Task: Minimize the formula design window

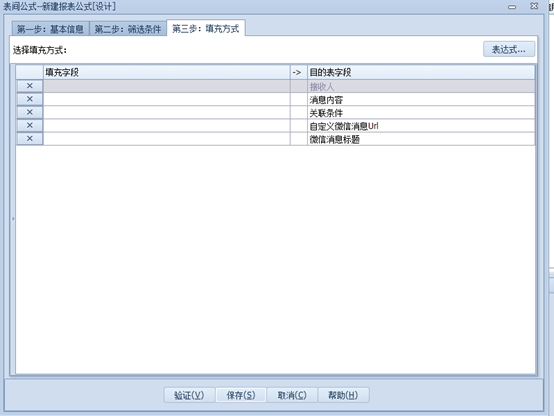Action: (x=512, y=7)
